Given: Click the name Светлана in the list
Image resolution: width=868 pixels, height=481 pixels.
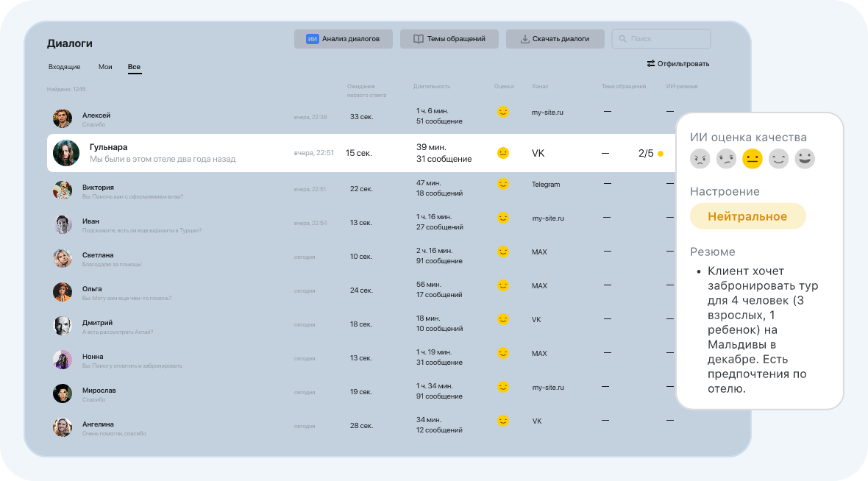Looking at the screenshot, I should 98,255.
